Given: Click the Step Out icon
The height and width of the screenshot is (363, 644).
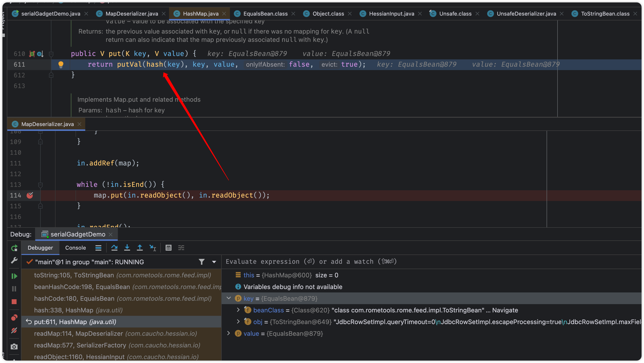Looking at the screenshot, I should click(x=140, y=248).
